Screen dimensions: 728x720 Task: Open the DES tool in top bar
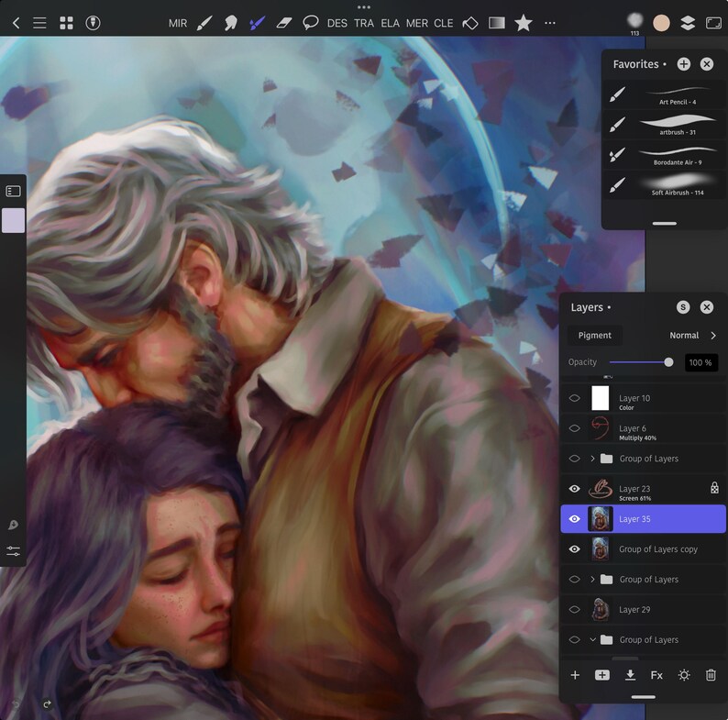click(x=337, y=23)
